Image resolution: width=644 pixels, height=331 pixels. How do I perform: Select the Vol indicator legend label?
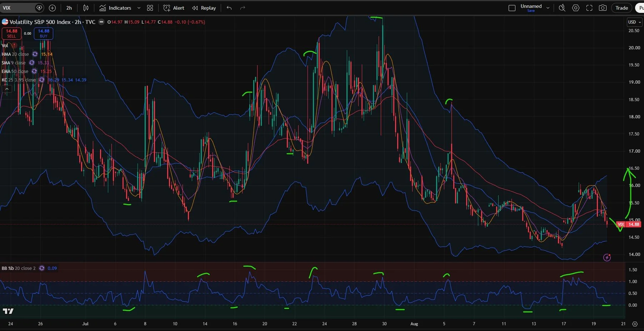pos(5,45)
